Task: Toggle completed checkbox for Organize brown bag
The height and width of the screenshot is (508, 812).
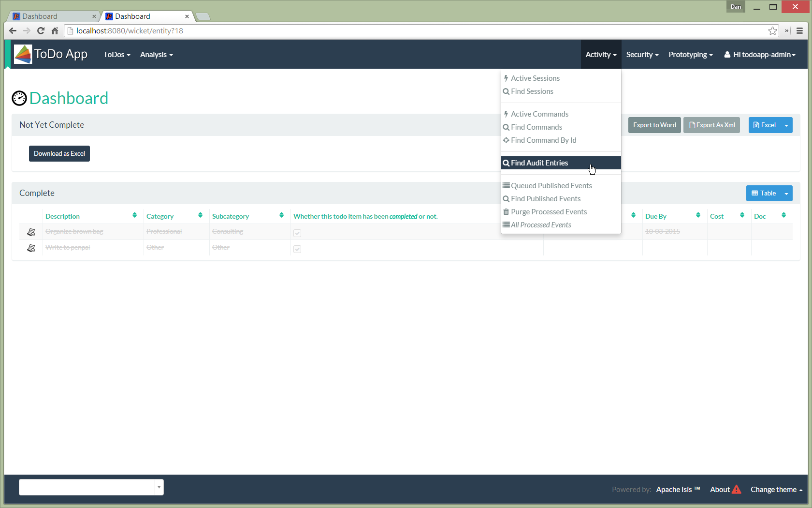Action: point(297,233)
